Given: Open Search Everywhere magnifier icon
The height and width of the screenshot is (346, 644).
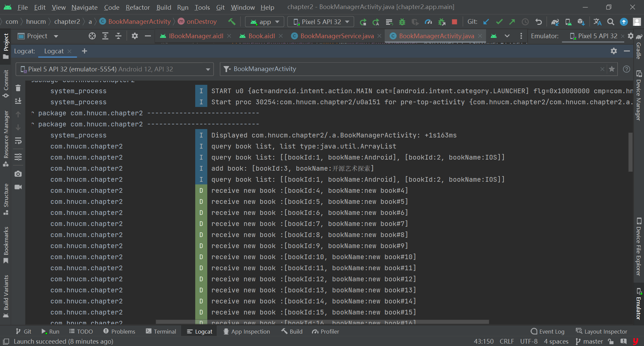Looking at the screenshot, I should pyautogui.click(x=611, y=22).
